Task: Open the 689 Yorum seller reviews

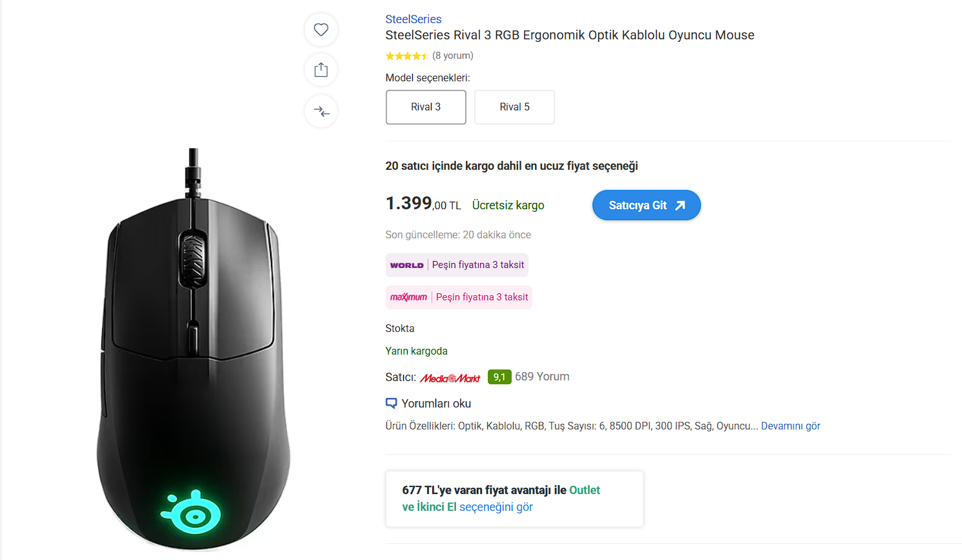Action: 542,377
